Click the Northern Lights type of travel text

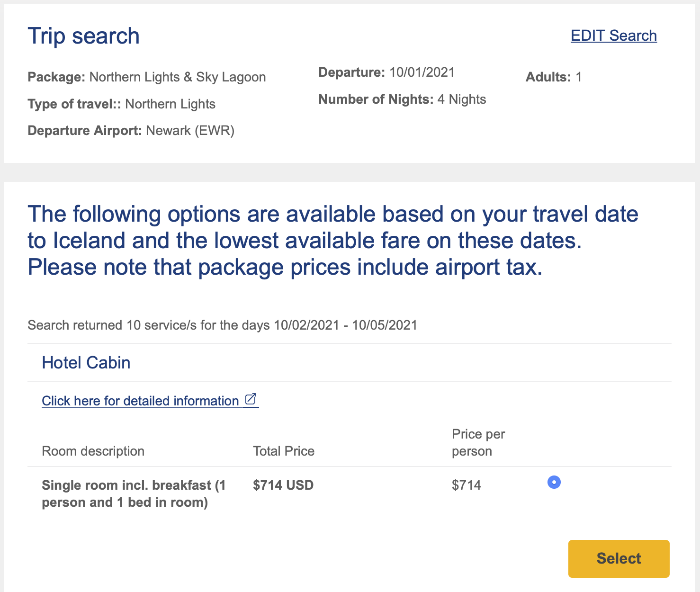(x=170, y=104)
